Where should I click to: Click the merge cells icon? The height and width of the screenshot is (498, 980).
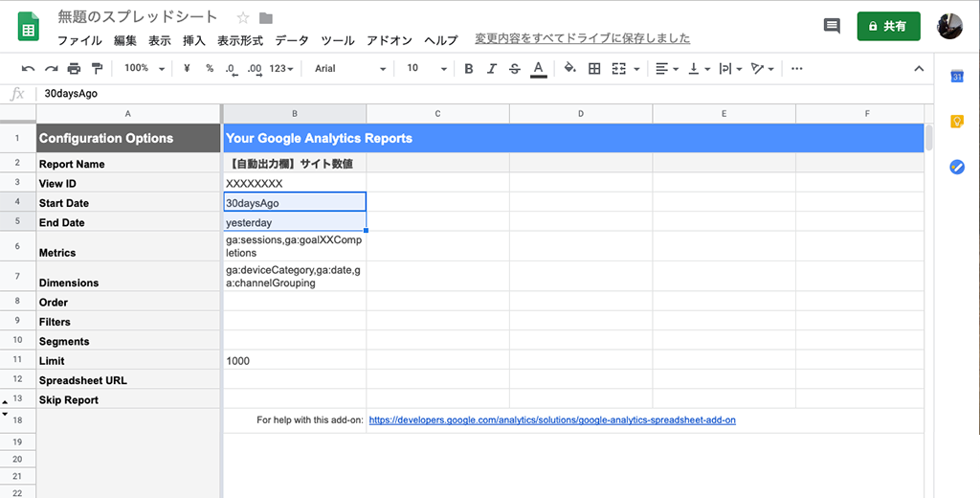click(x=619, y=69)
